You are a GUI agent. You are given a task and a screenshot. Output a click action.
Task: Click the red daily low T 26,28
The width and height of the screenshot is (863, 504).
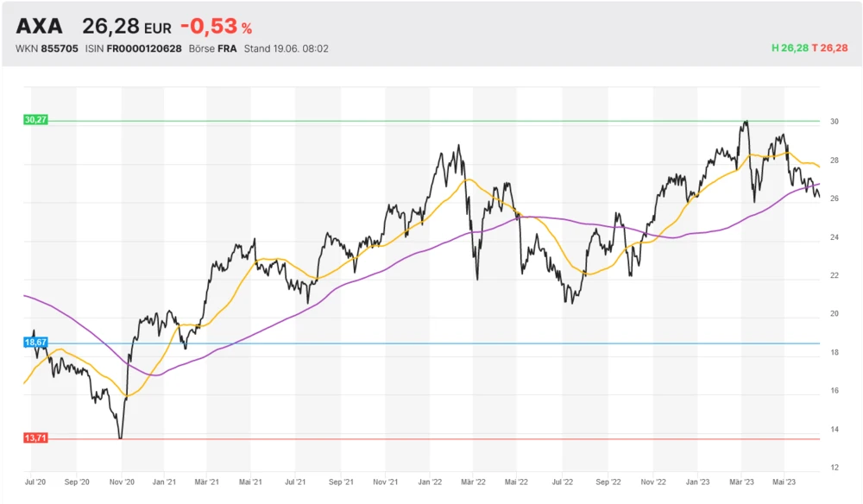pos(830,48)
